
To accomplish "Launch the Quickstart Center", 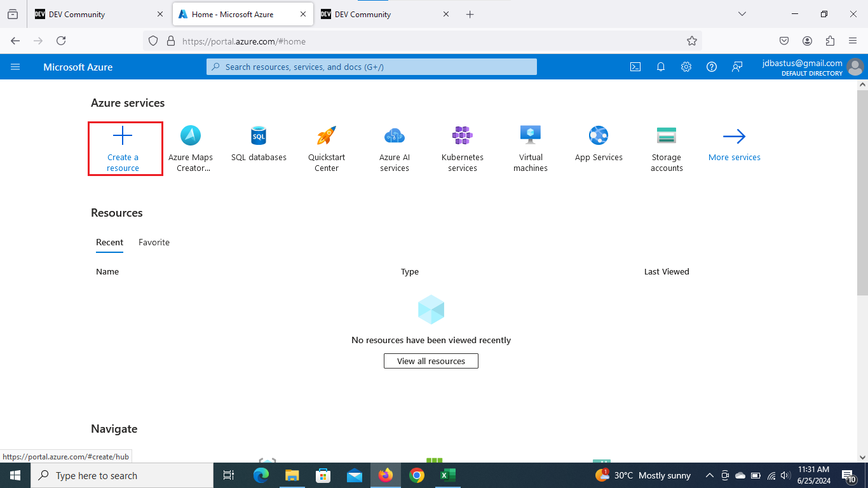I will (327, 149).
